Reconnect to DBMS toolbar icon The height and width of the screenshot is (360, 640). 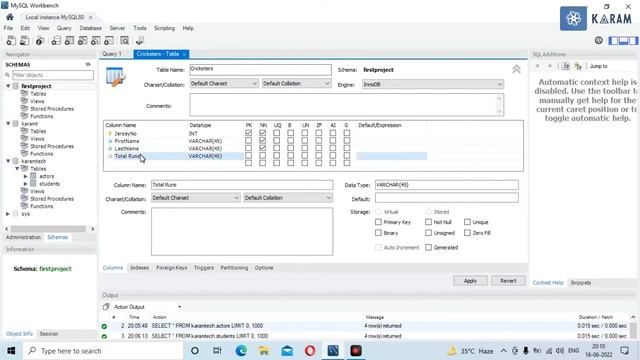click(140, 40)
